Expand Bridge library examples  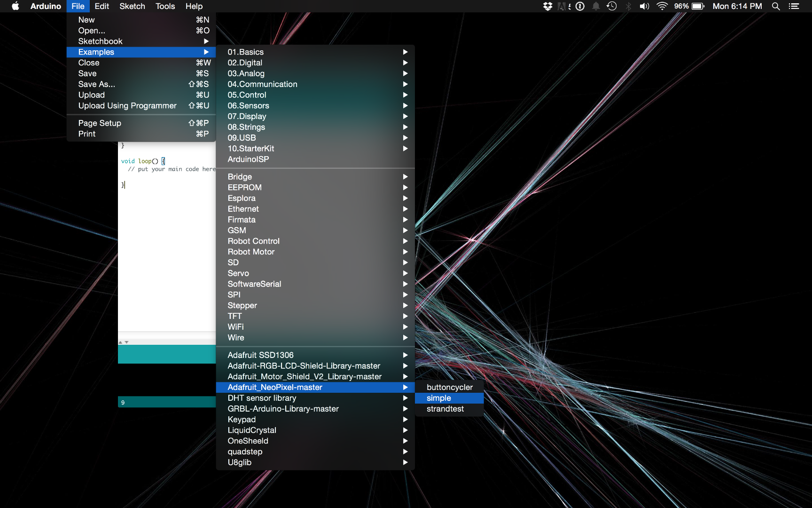(x=315, y=177)
